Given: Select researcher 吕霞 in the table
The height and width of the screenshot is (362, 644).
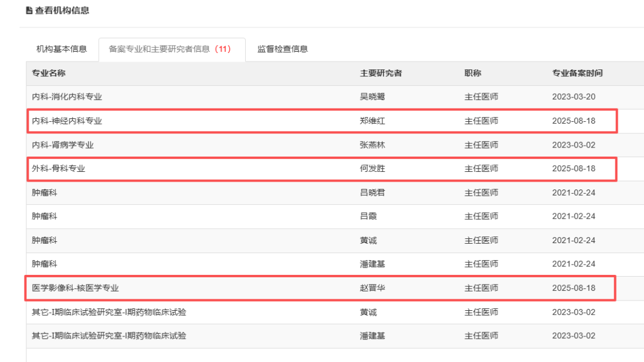Looking at the screenshot, I should tap(368, 216).
